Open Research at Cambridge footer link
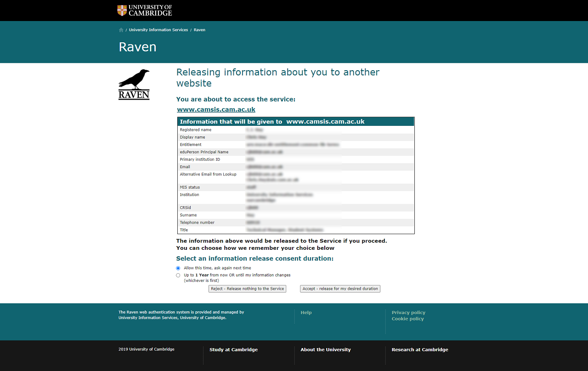 coord(420,350)
